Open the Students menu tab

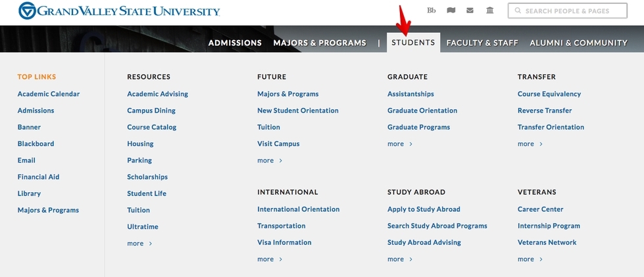(413, 43)
